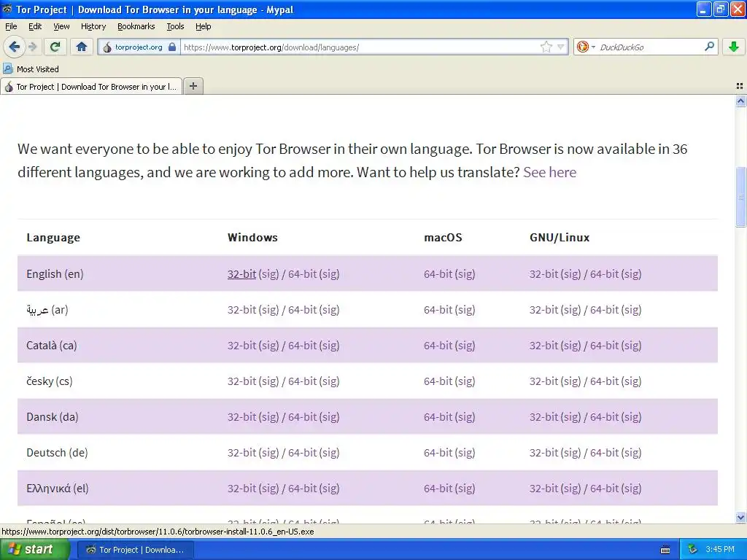Click the padlock secure connection icon
747x560 pixels.
pyautogui.click(x=172, y=47)
